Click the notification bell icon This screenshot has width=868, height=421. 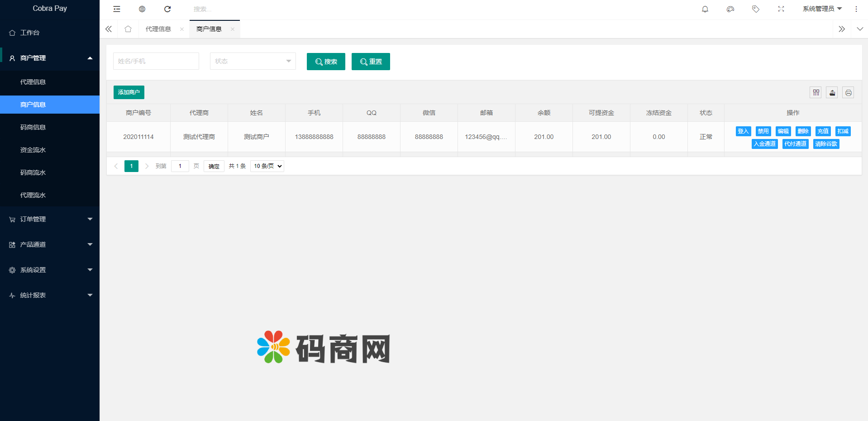tap(705, 9)
